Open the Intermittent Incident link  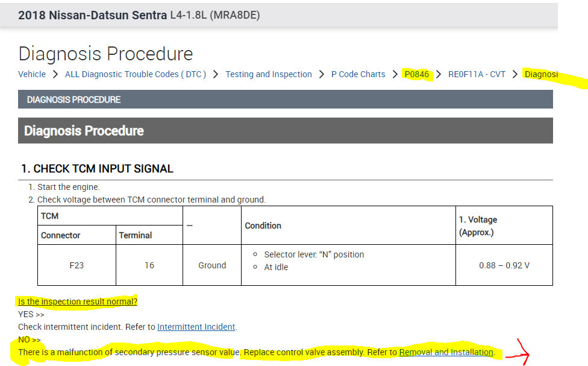click(x=196, y=327)
